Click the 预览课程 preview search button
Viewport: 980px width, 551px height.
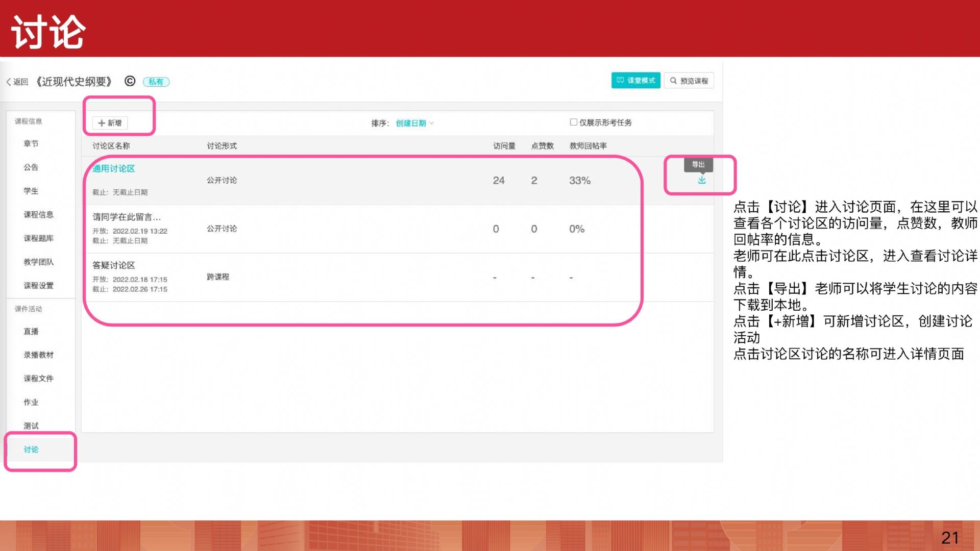coord(689,81)
